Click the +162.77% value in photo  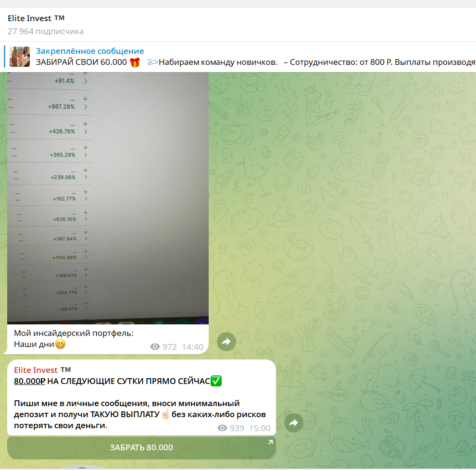click(x=64, y=199)
